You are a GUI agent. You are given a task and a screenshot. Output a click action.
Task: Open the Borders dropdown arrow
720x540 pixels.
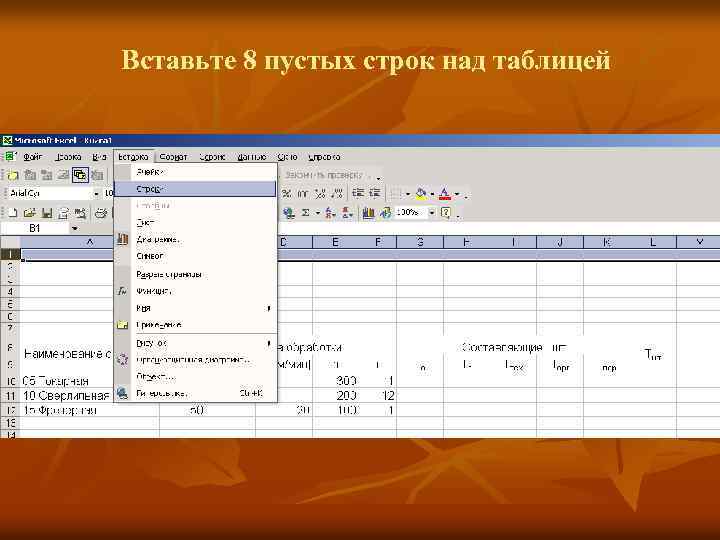click(408, 194)
